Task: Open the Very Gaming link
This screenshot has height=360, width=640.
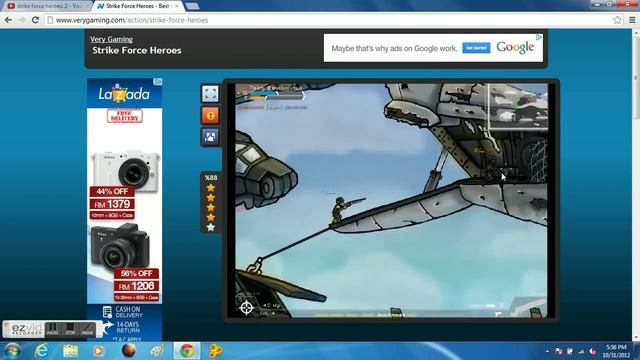Action: pos(111,39)
